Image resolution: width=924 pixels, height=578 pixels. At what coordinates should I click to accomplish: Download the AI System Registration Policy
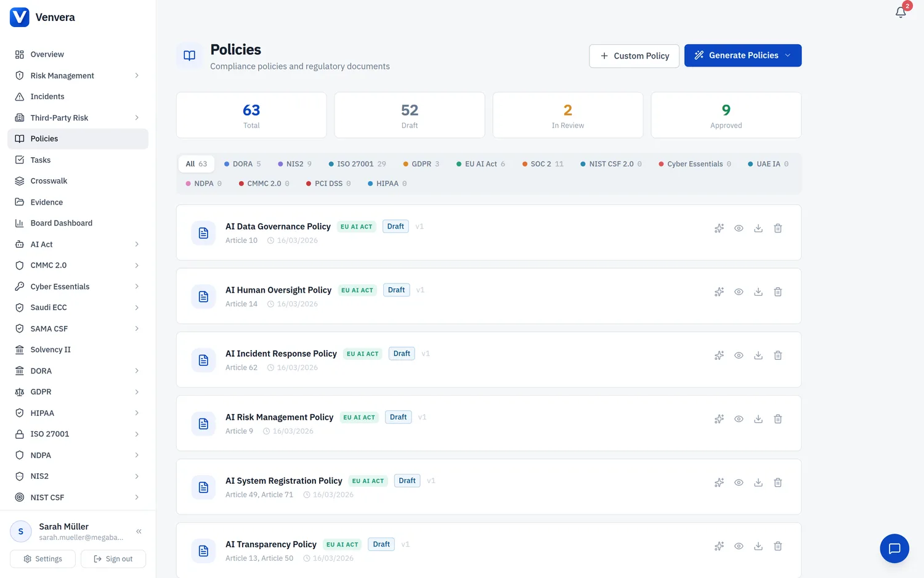[758, 482]
